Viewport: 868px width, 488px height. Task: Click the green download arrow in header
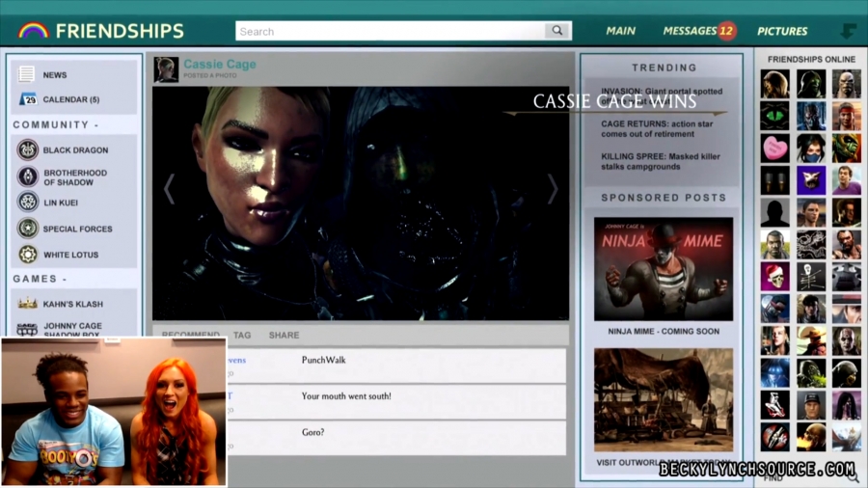coord(848,31)
